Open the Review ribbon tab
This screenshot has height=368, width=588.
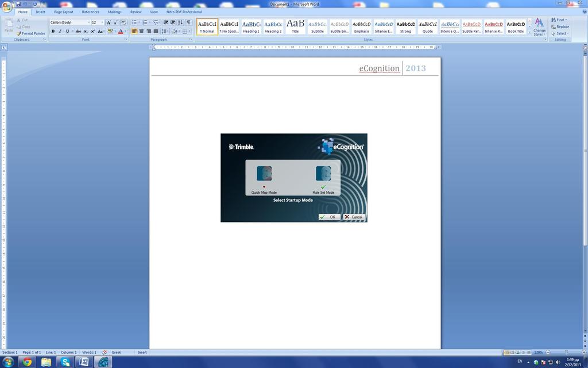[x=136, y=12]
